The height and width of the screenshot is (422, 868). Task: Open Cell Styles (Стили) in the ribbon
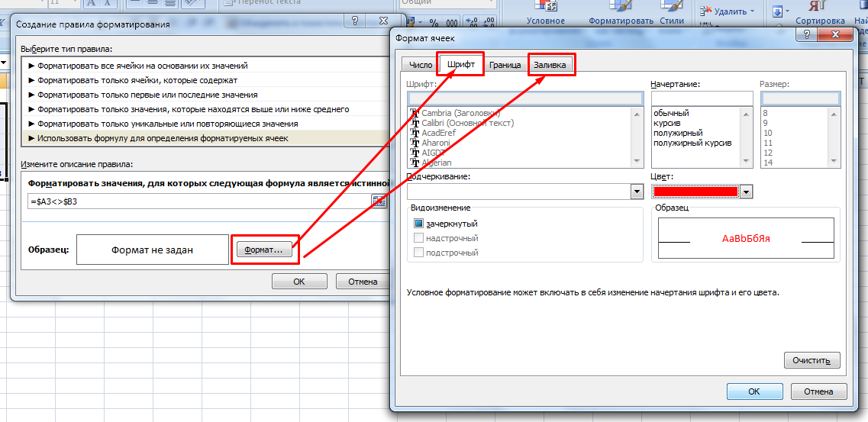[x=672, y=12]
